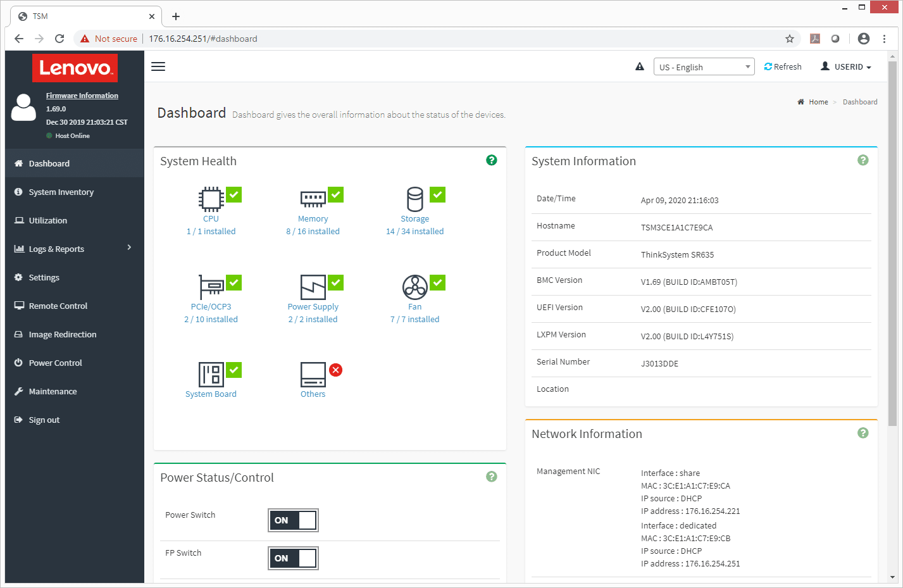
Task: Reload the page in the browser
Action: [59, 39]
